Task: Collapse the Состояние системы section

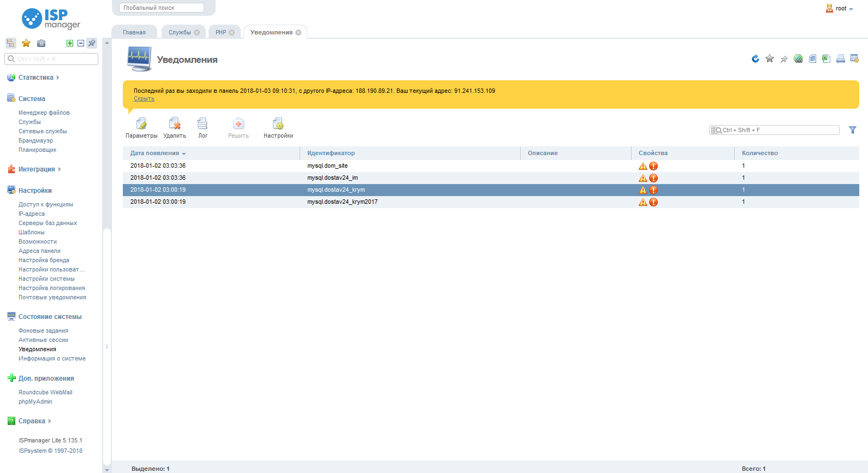Action: point(50,317)
